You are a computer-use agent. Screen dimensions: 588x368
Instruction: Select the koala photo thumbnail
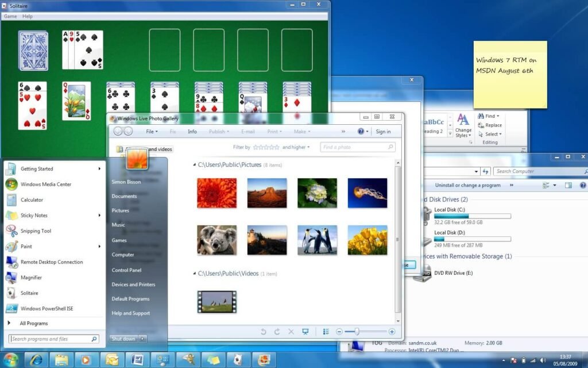(216, 240)
